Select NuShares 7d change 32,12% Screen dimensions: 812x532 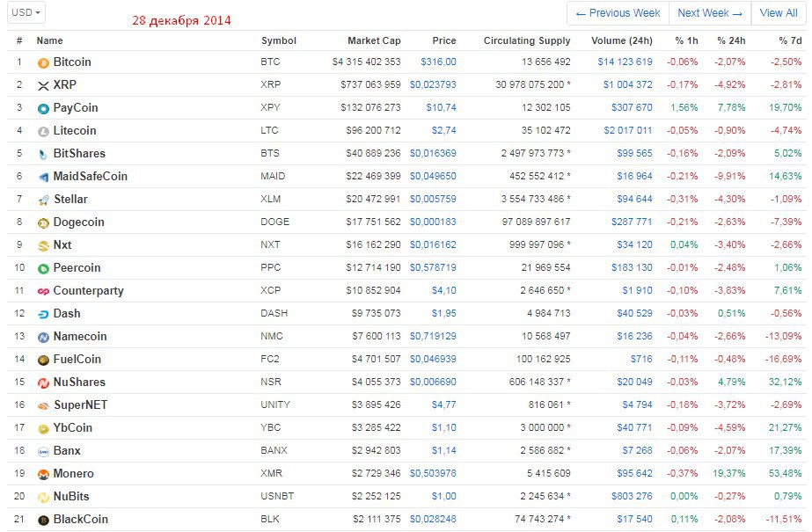pos(785,382)
